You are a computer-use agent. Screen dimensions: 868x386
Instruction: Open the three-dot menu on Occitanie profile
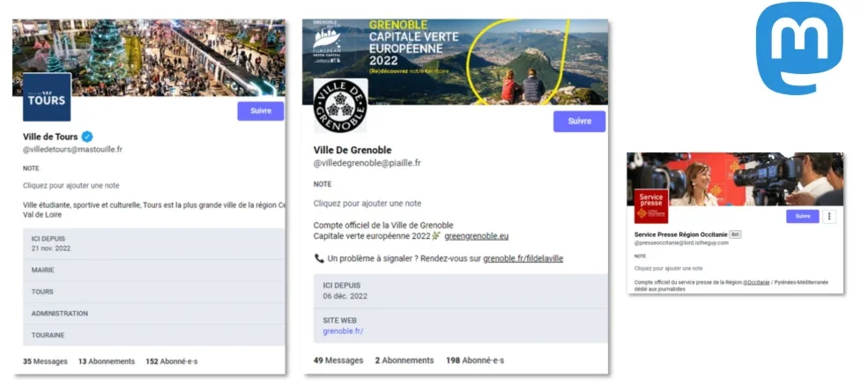point(828,217)
